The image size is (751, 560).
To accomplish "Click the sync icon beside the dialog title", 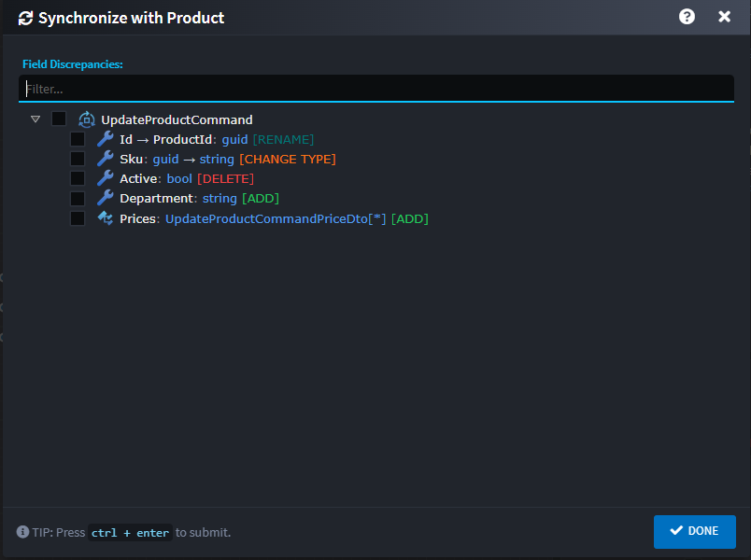I will 25,18.
